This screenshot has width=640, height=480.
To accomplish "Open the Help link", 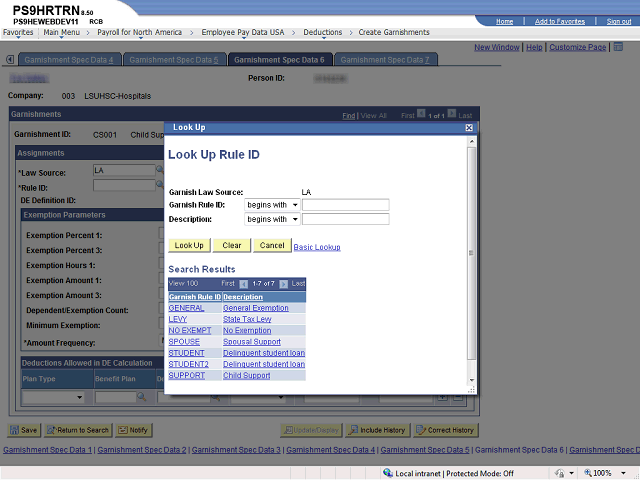I will [x=534, y=47].
